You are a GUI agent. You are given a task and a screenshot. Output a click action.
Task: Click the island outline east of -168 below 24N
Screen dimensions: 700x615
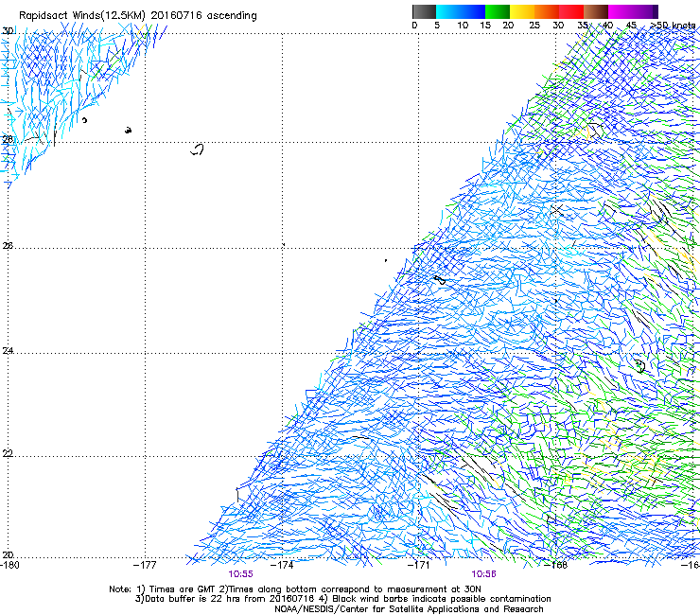(640, 365)
